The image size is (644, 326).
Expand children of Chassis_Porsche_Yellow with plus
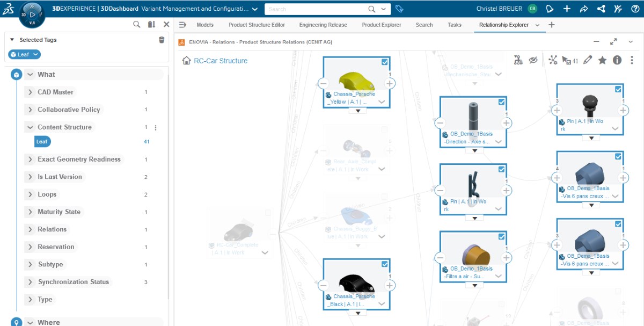[x=390, y=83]
